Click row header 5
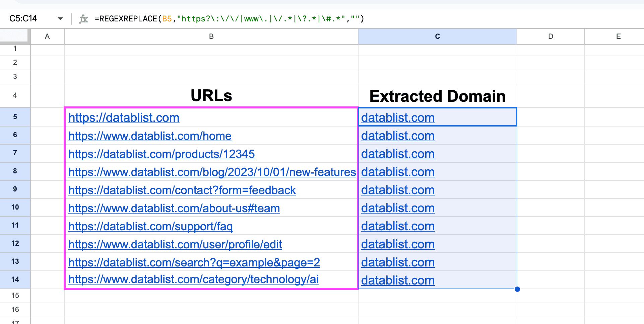 click(15, 117)
